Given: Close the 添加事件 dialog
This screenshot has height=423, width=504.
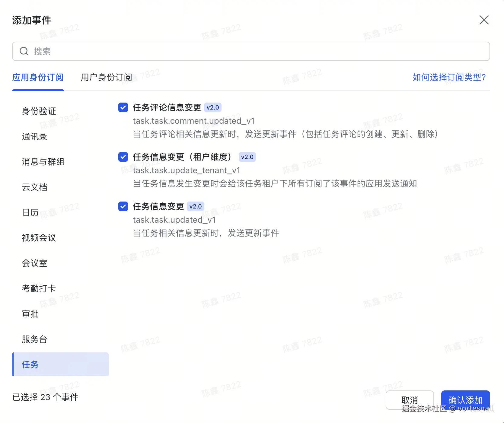Looking at the screenshot, I should [x=484, y=20].
